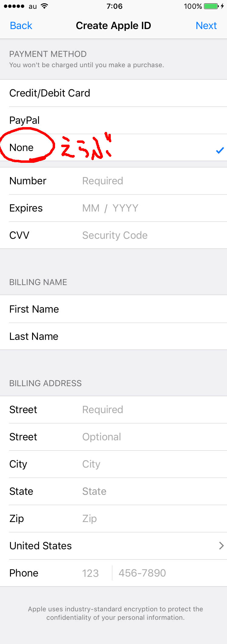
Task: Tap Next to continue
Action: coord(206,26)
